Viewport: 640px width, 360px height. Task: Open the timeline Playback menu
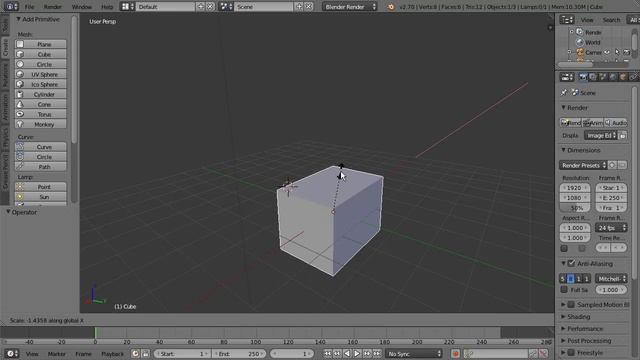[x=112, y=353]
